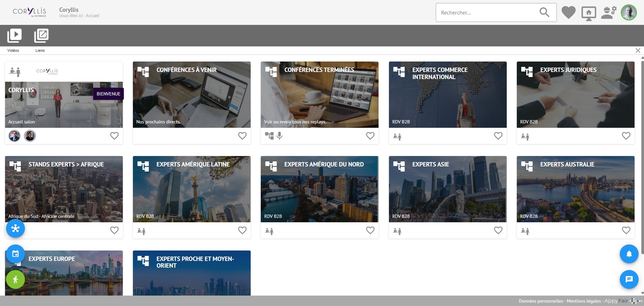Open the blue notifications bell button
The image size is (644, 306).
(629, 254)
